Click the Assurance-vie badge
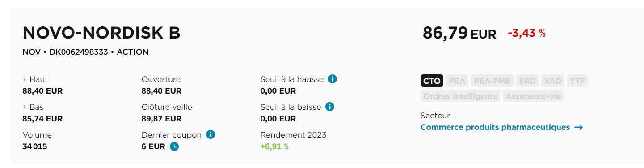The width and height of the screenshot is (644, 168). [x=533, y=96]
